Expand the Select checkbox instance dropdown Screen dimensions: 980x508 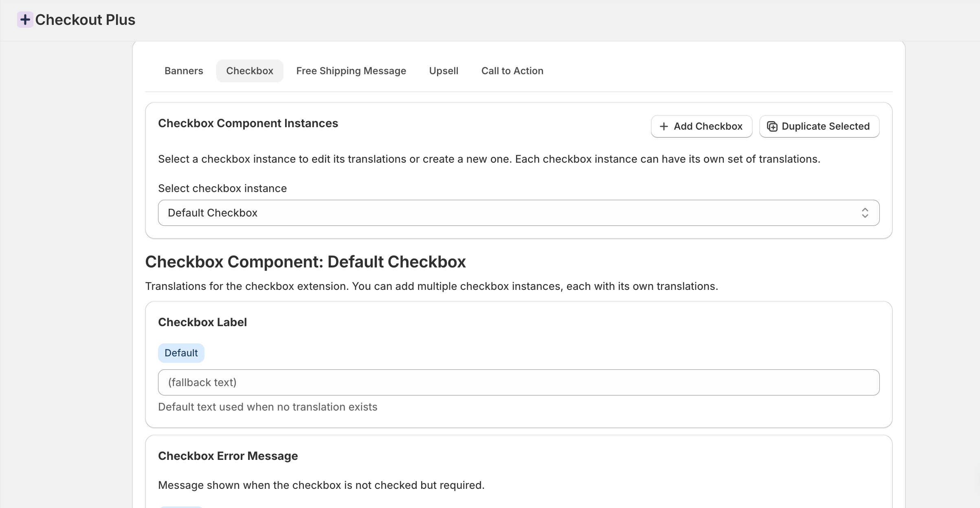(x=518, y=213)
